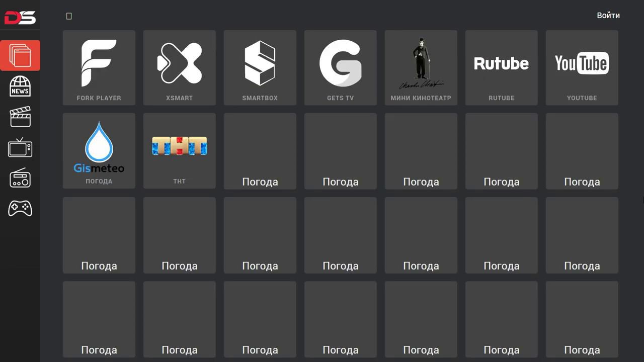
Task: Open the TV section in sidebar
Action: [20, 148]
